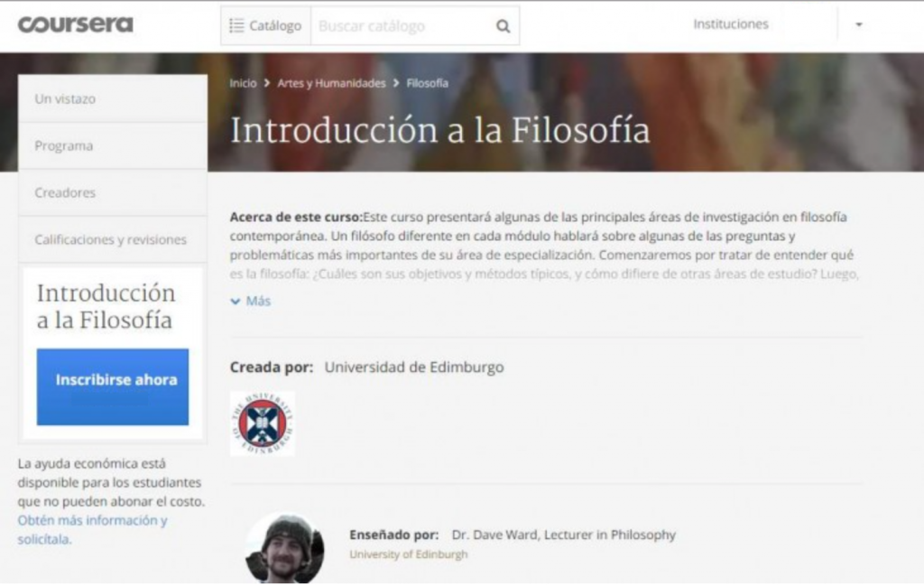The image size is (924, 586).
Task: Expand the course description with Más
Action: point(251,302)
